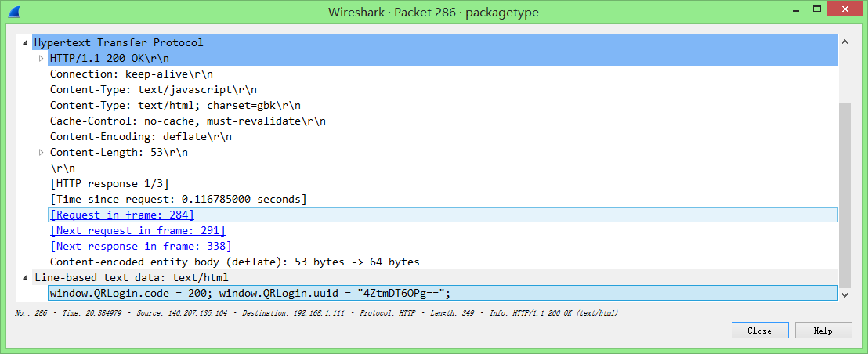
Task: Click the Wireshark fin icon in title bar
Action: pyautogui.click(x=14, y=13)
